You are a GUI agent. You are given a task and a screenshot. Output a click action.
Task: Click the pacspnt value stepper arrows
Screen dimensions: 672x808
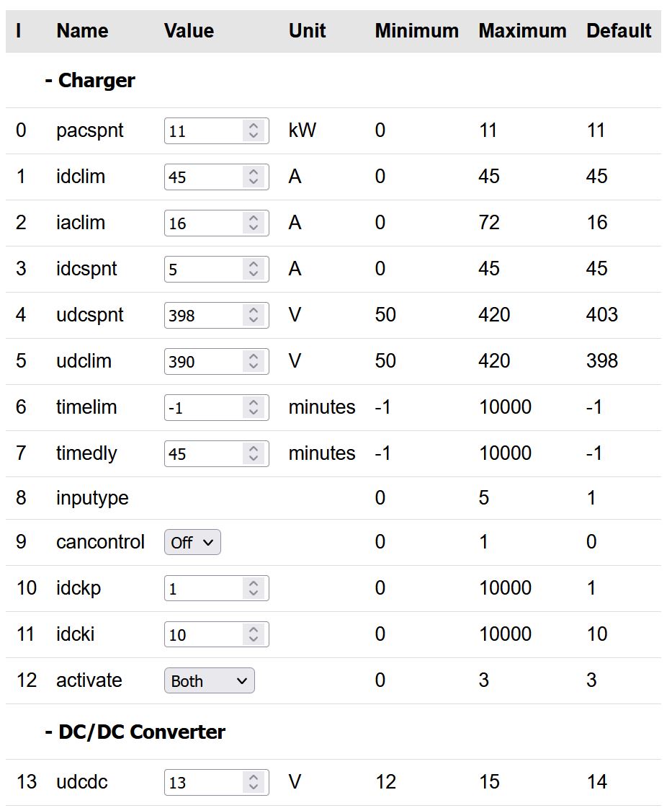coord(253,130)
